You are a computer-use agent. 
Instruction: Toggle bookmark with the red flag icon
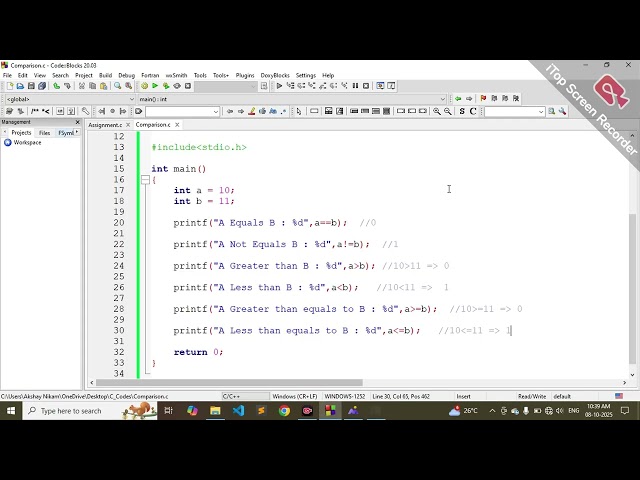pos(483,99)
